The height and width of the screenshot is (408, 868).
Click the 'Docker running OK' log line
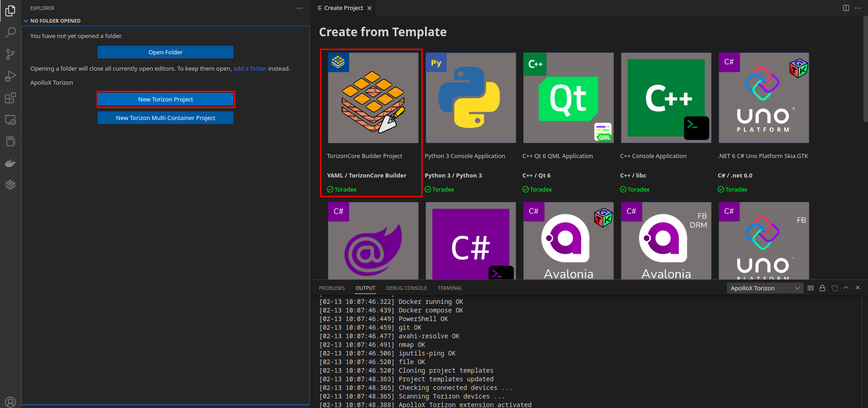coord(391,302)
